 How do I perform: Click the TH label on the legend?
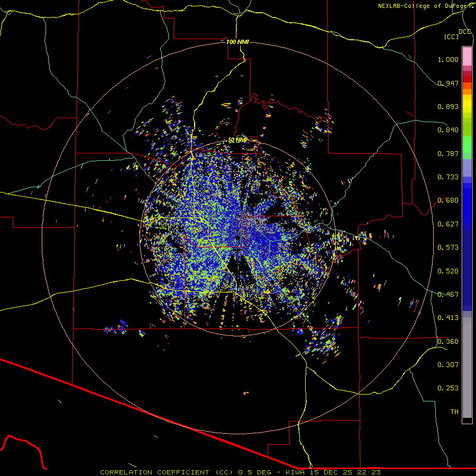tap(454, 411)
